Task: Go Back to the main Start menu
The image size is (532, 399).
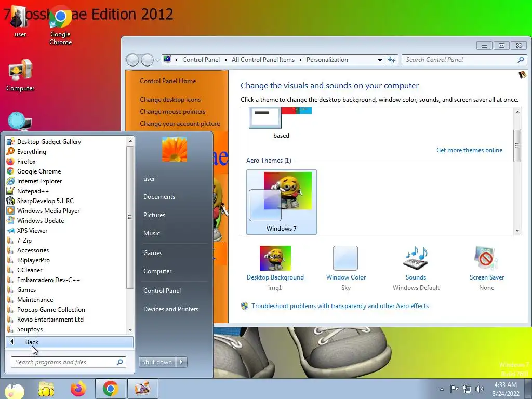Action: [x=69, y=342]
